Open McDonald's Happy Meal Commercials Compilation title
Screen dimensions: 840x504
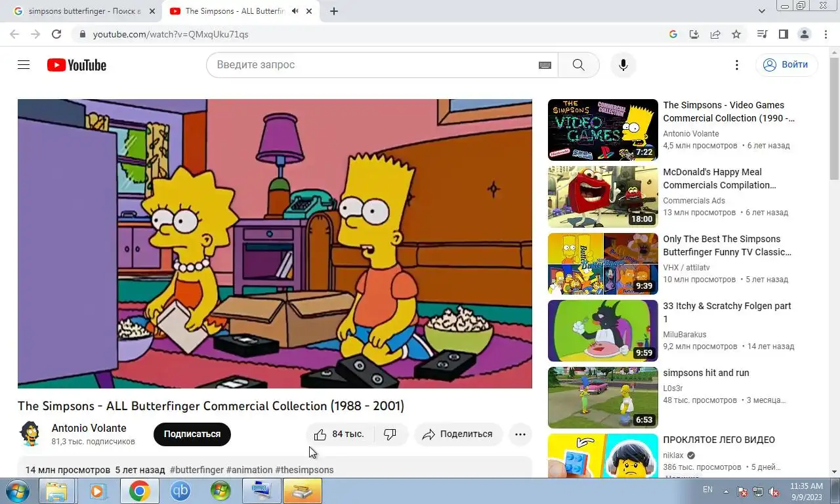pyautogui.click(x=719, y=178)
